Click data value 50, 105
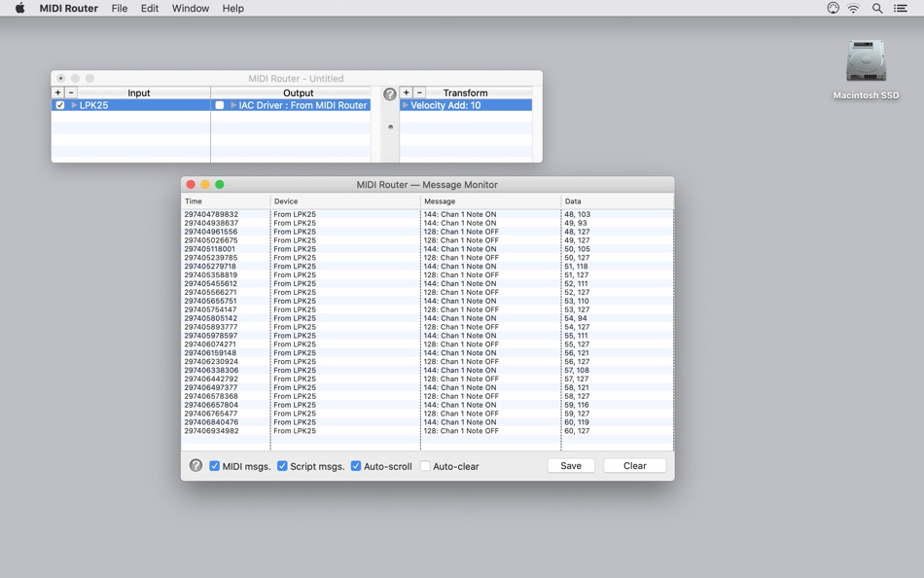 point(577,249)
